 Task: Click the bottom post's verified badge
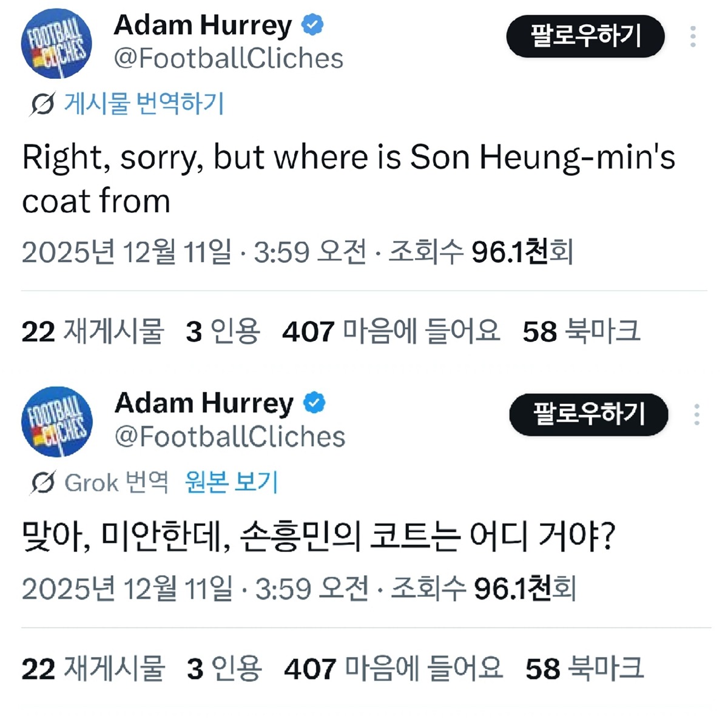(314, 403)
